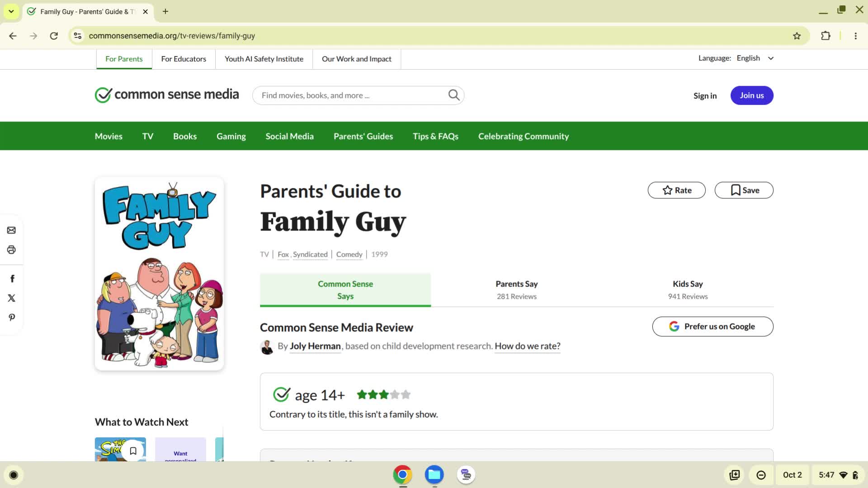The height and width of the screenshot is (488, 868).
Task: Click the search magnifier icon
Action: point(454,95)
